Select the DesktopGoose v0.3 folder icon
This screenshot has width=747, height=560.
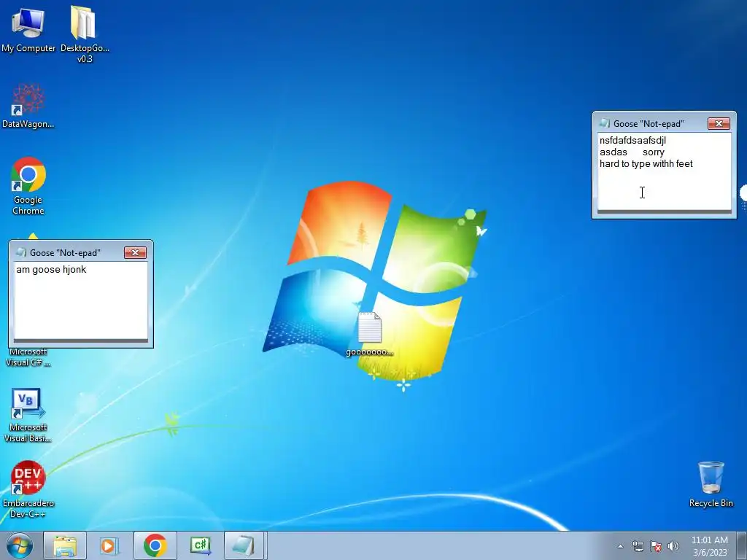[x=85, y=34]
